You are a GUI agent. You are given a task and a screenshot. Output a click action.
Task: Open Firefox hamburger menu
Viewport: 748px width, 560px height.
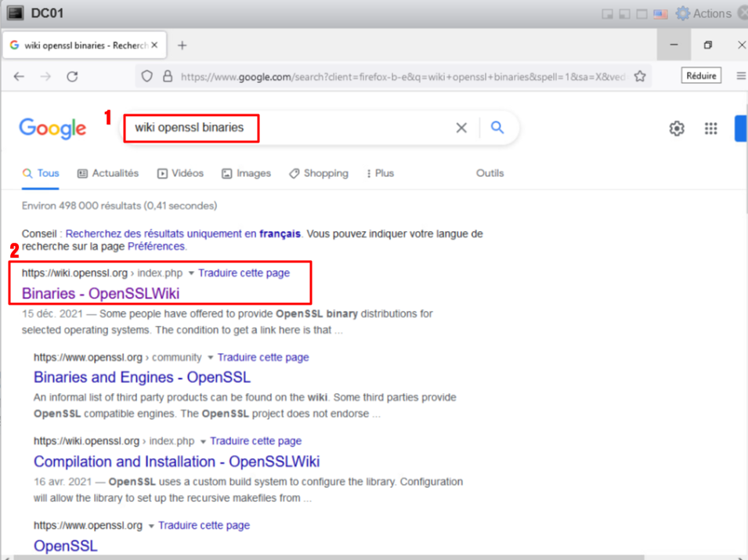[741, 76]
